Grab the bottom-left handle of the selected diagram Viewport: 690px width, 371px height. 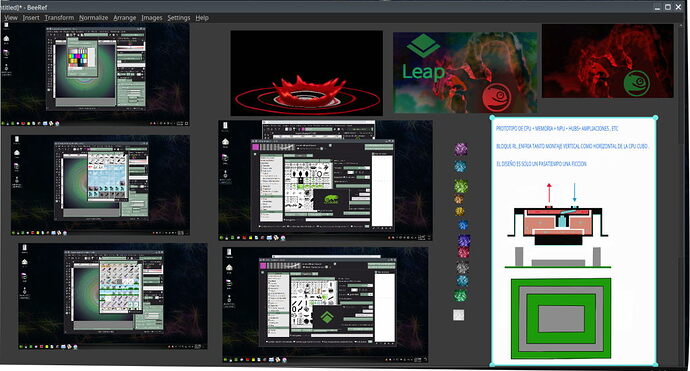pos(492,365)
